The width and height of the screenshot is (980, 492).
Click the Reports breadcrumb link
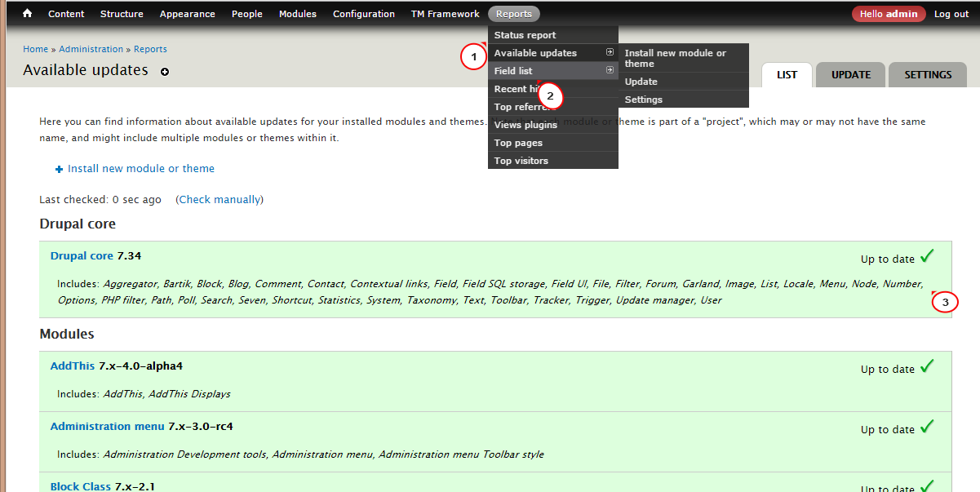[x=151, y=49]
